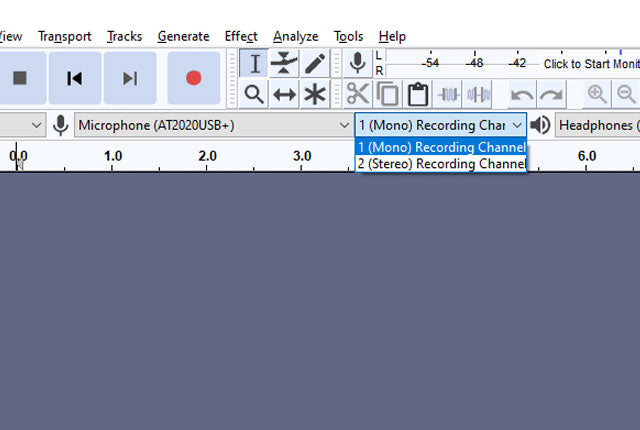Click the Paste clipboard icon
The image size is (640, 430).
click(x=417, y=94)
